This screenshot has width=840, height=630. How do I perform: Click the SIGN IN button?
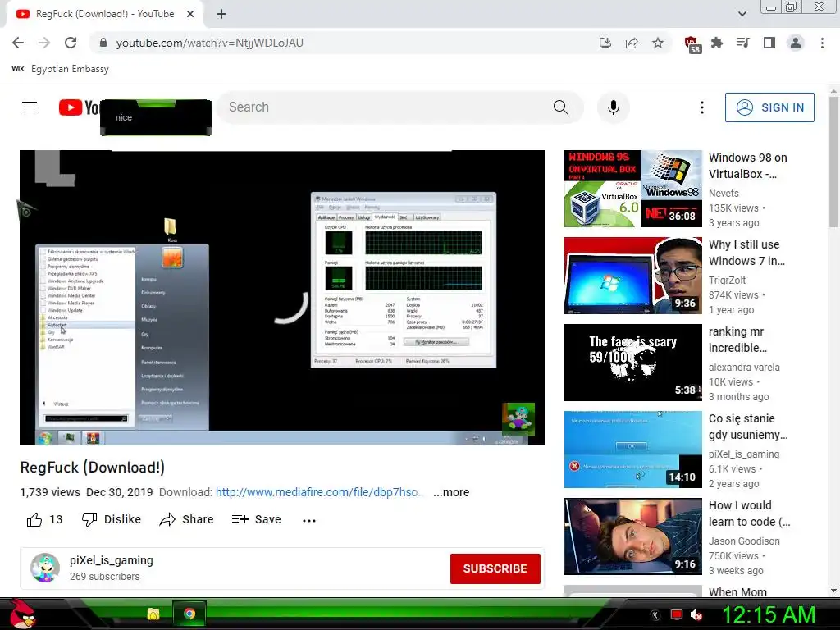pyautogui.click(x=769, y=107)
